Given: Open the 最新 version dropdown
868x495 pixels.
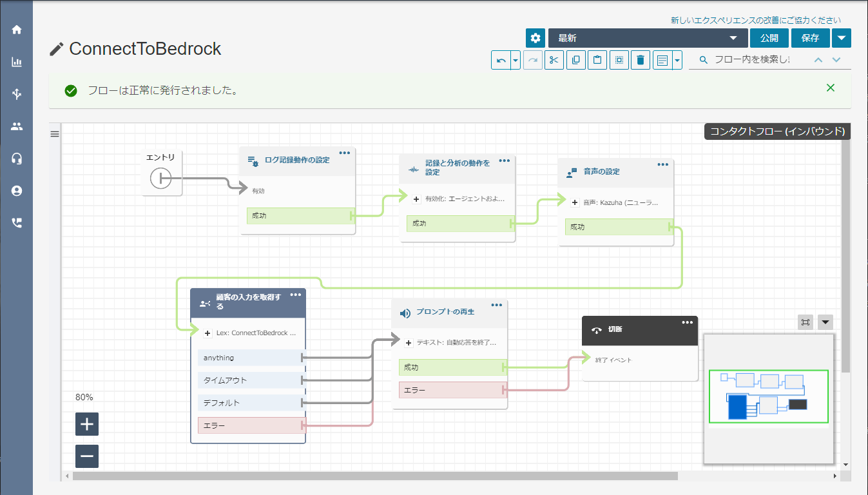Looking at the screenshot, I should tap(648, 38).
